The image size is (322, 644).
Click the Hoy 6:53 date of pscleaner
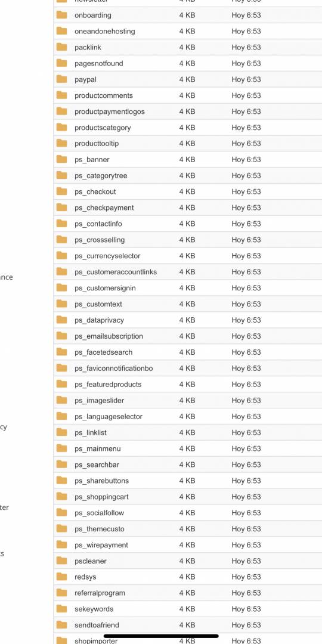pos(246,561)
